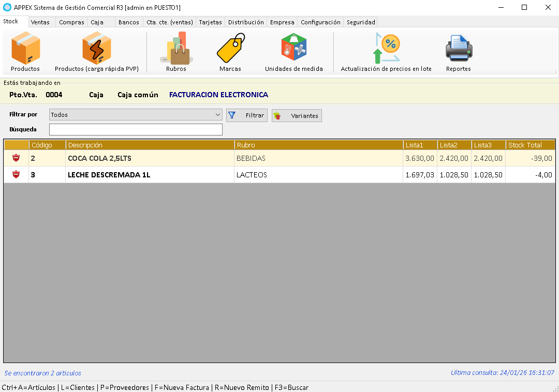Open the Productos icon
This screenshot has width=559, height=392.
(25, 49)
